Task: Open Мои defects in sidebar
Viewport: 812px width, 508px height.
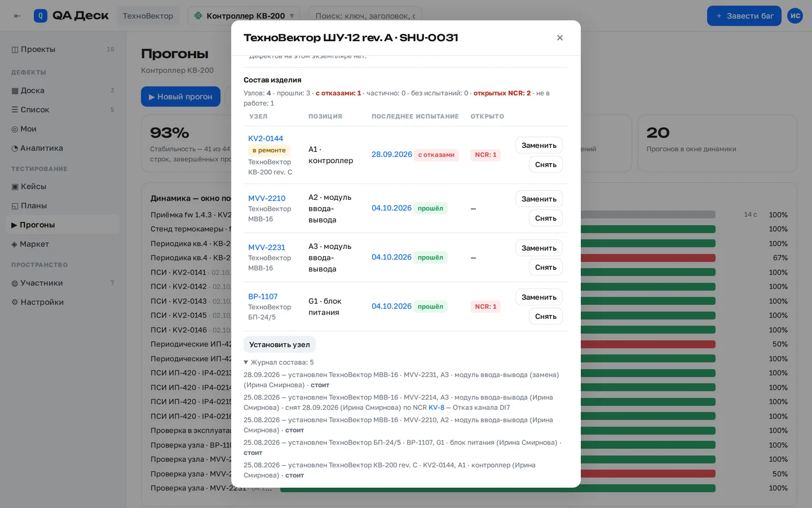Action: point(63,129)
